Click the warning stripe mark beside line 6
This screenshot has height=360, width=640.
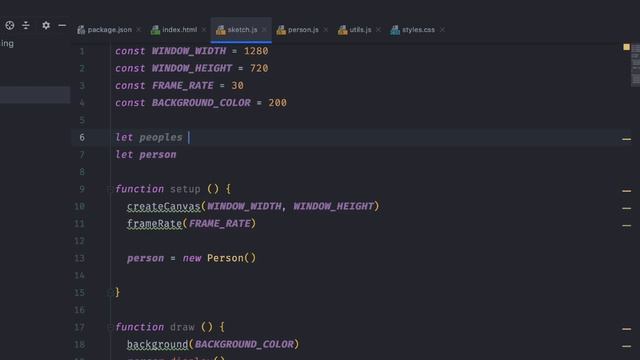pyautogui.click(x=627, y=139)
